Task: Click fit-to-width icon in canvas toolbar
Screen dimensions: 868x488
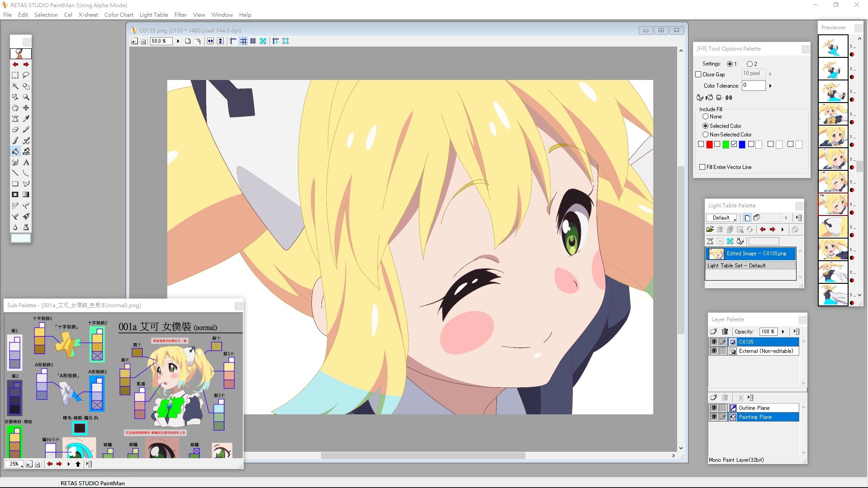Action: click(x=210, y=41)
